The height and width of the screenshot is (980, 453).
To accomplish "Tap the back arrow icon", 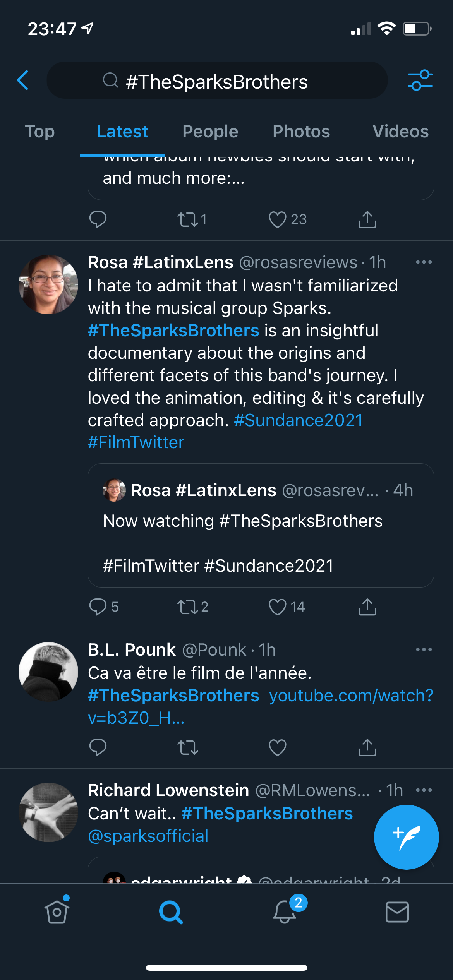I will (x=23, y=81).
